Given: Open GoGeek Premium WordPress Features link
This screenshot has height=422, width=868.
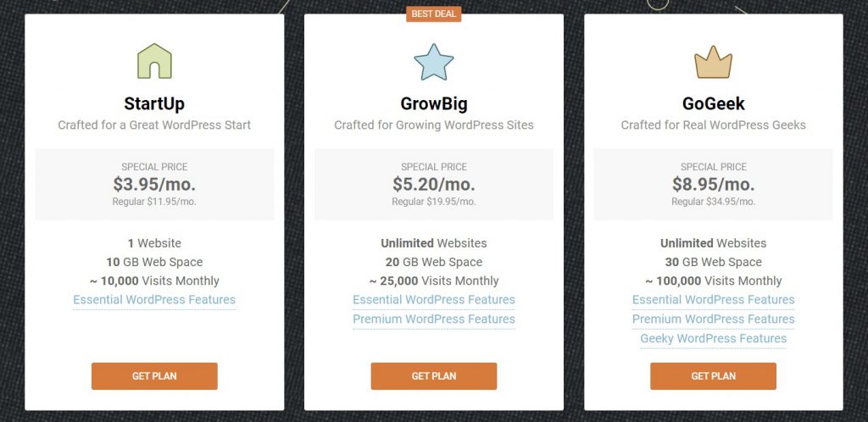Looking at the screenshot, I should [713, 319].
